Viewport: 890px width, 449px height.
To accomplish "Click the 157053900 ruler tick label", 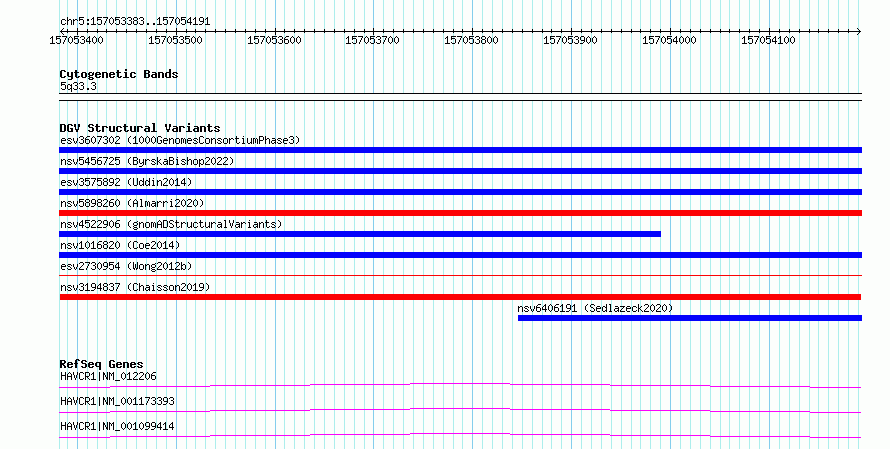I will tap(570, 40).
